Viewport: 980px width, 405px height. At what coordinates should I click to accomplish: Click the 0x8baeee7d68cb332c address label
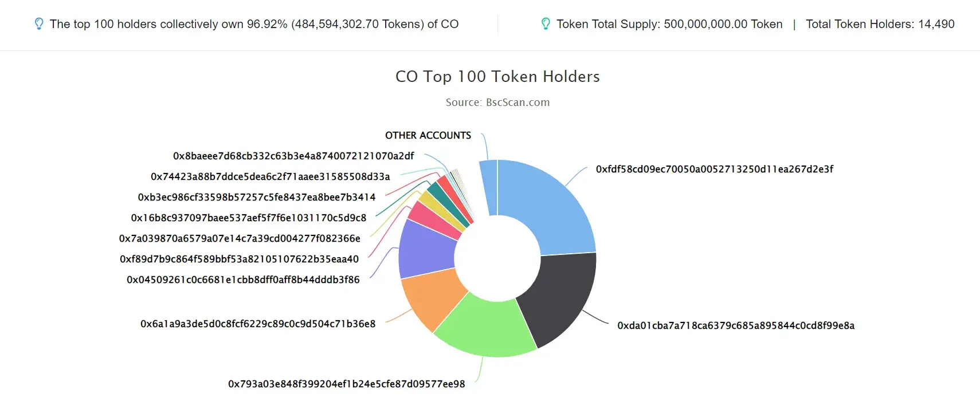(x=293, y=156)
